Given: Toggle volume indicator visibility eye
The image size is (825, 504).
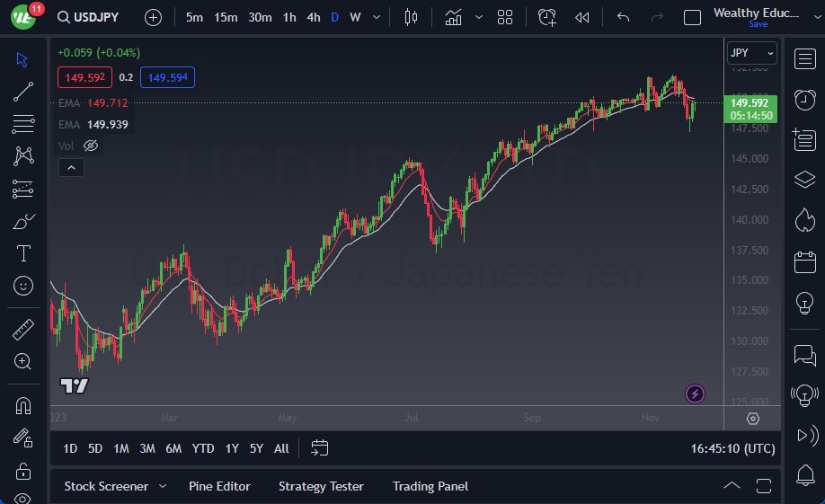Looking at the screenshot, I should (x=91, y=146).
